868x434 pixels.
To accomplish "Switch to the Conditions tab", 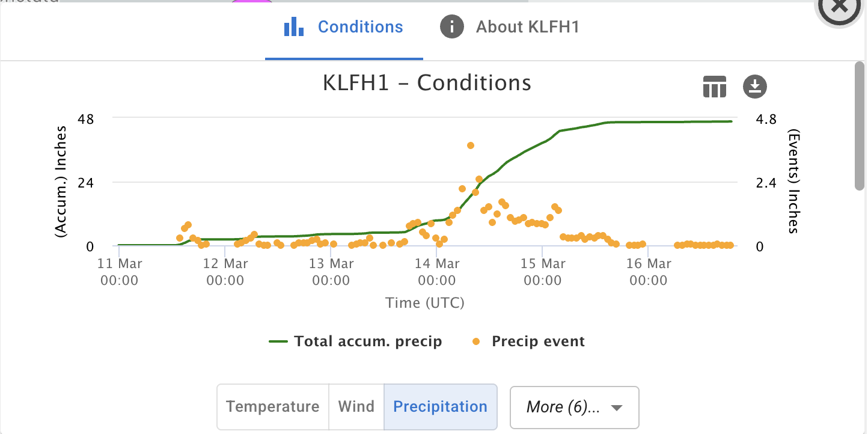I will click(x=360, y=27).
